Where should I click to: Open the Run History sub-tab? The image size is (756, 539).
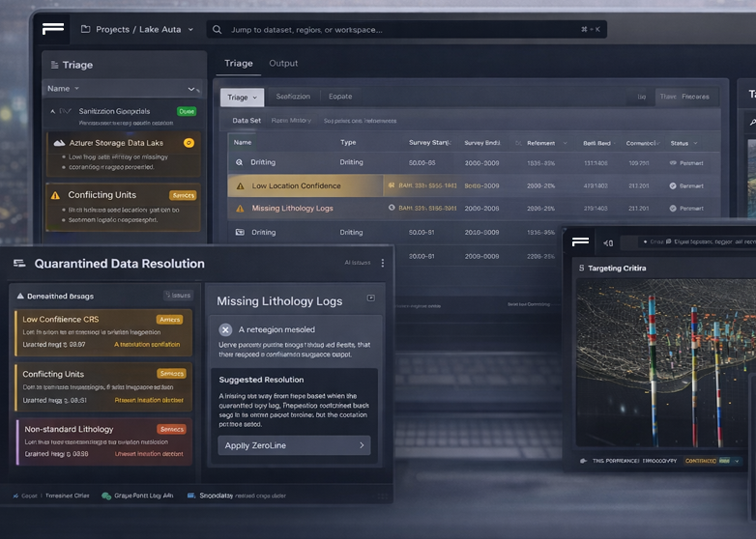coord(291,121)
